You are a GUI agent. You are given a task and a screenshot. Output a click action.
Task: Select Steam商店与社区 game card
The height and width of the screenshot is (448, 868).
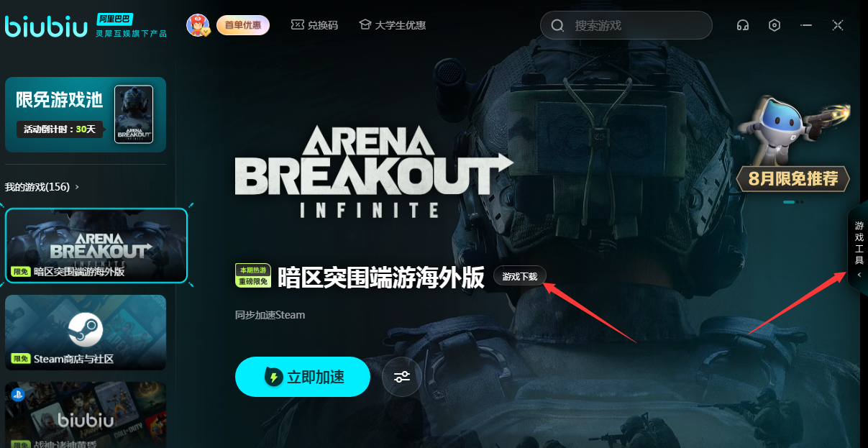[86, 332]
